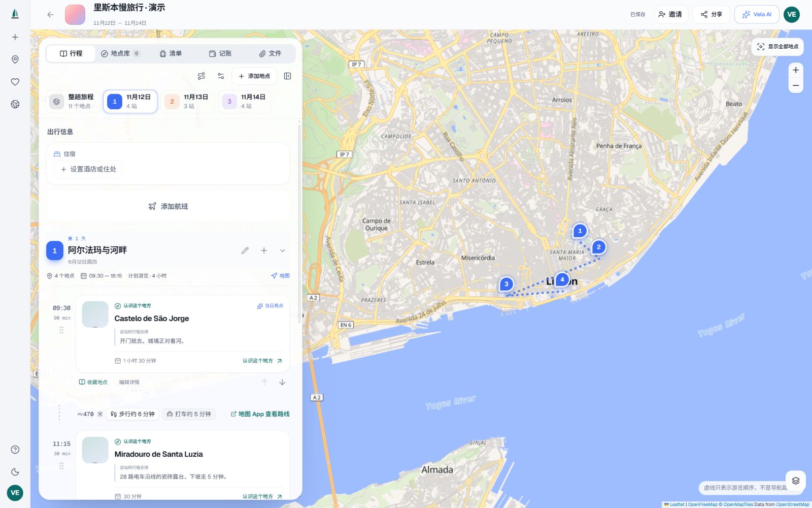Toggle dark mode with the moon icon
This screenshot has width=812, height=508.
pos(15,472)
